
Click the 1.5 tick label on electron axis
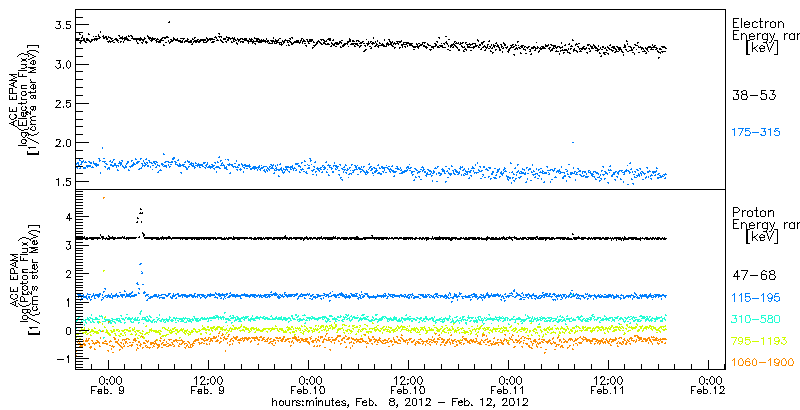[x=61, y=182]
